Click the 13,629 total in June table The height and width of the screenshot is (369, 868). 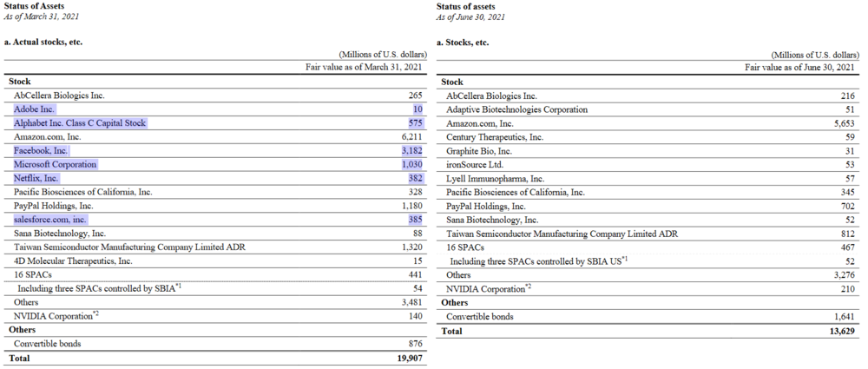tap(838, 331)
